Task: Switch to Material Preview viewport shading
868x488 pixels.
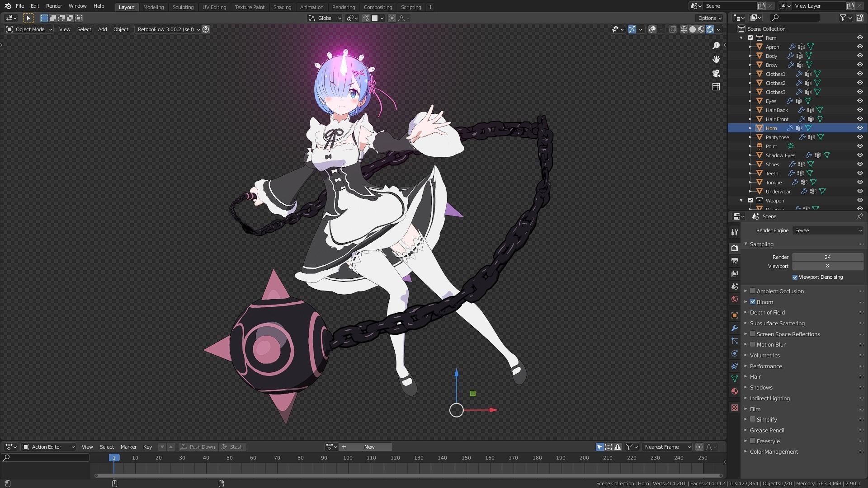Action: tap(701, 29)
